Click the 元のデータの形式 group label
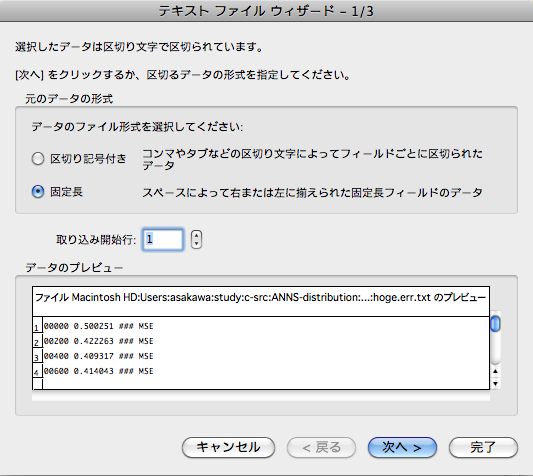 pos(69,99)
